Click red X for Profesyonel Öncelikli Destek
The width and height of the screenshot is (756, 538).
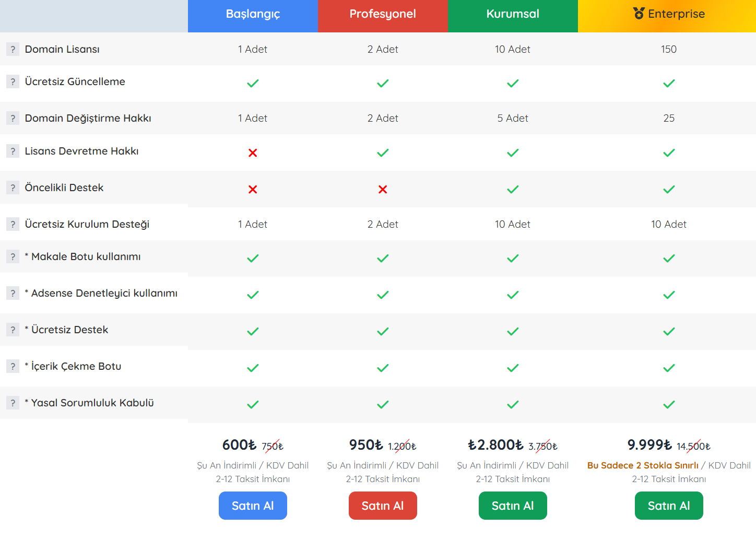pos(383,189)
